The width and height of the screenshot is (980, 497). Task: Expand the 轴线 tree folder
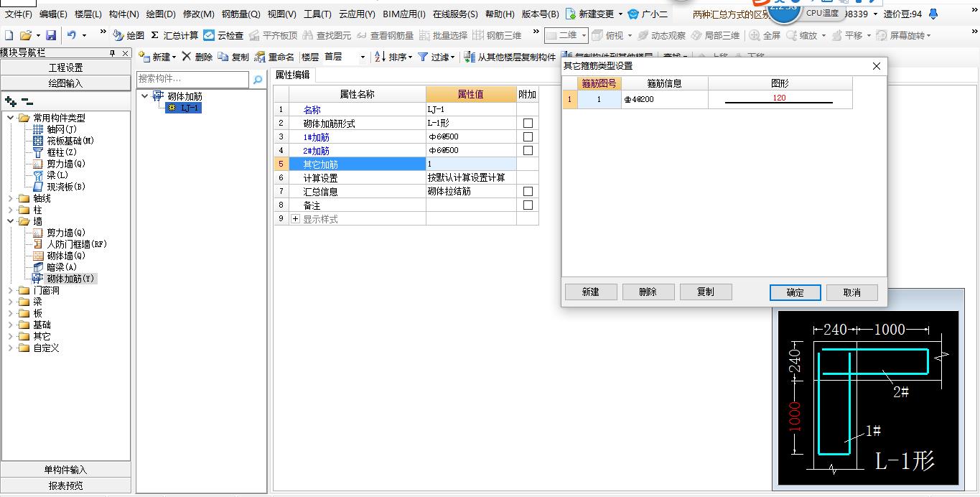(10, 198)
